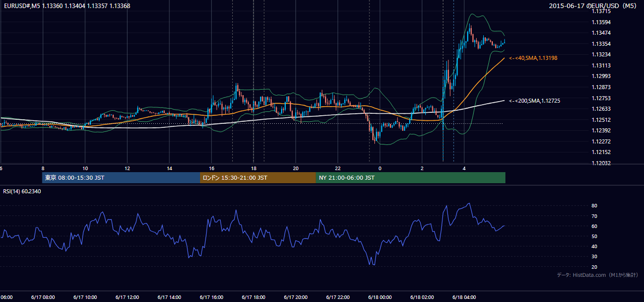Click the 1.13594 price axis label
644x302 pixels.
[x=601, y=22]
